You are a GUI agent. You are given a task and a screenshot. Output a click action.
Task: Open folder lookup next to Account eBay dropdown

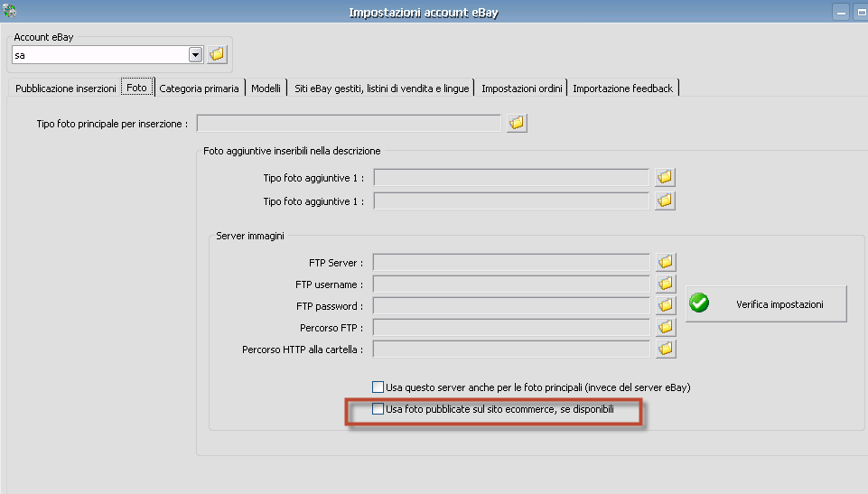[217, 54]
